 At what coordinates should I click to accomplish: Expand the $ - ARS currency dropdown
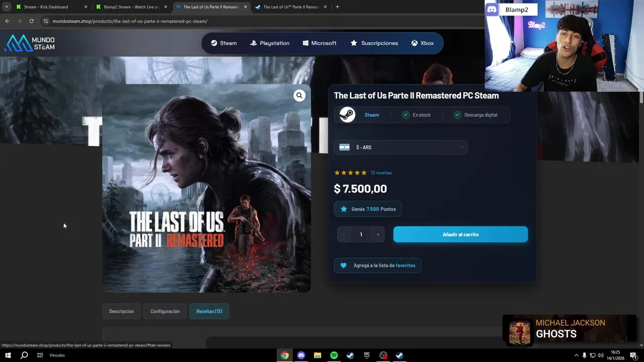[401, 147]
